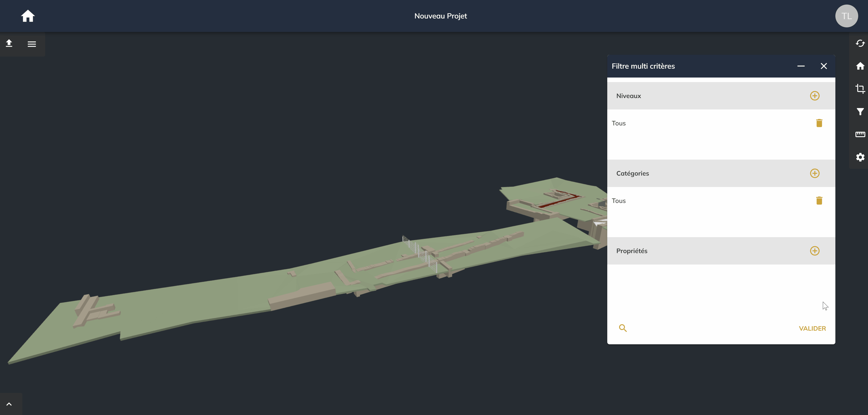
Task: Select Tous row under Niveaux
Action: click(x=721, y=123)
